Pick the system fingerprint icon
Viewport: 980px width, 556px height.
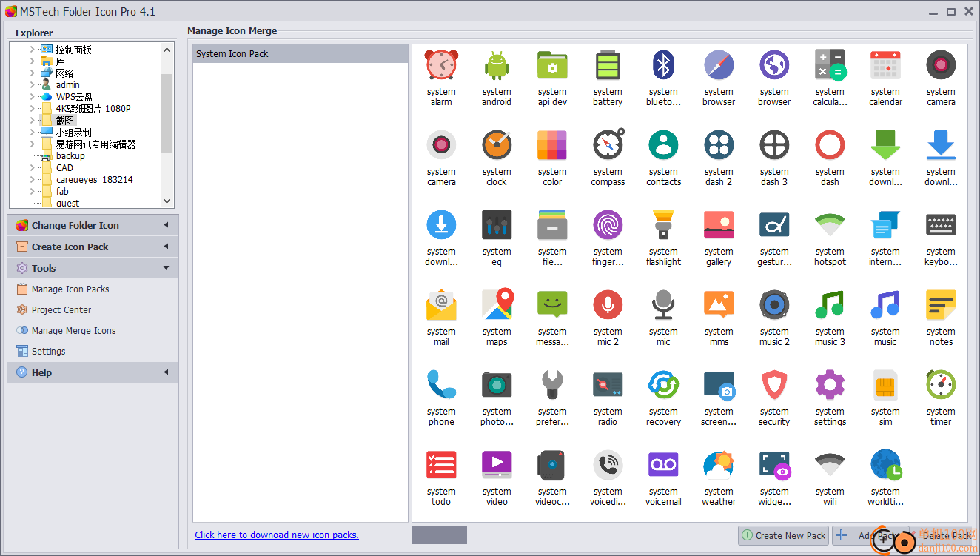point(608,225)
